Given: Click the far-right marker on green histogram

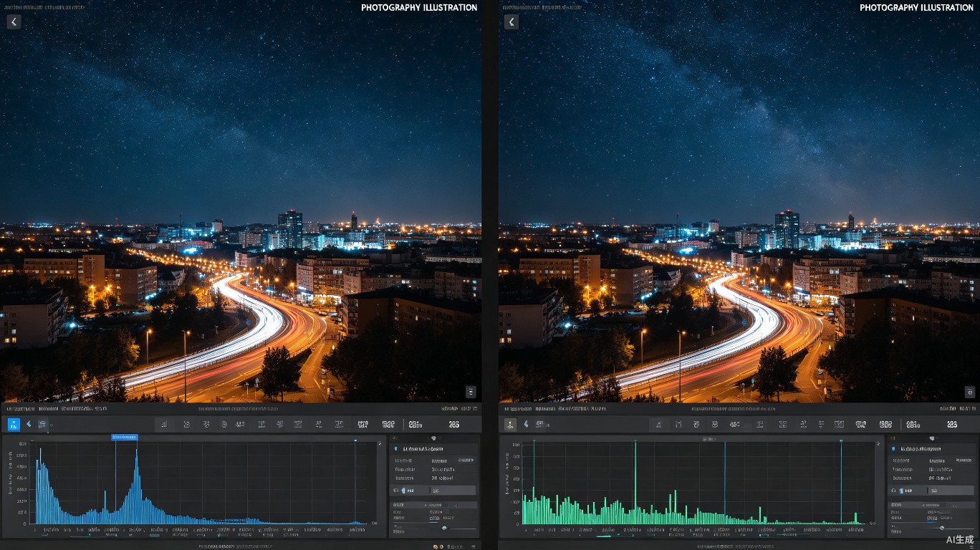Looking at the screenshot, I should 841,481.
